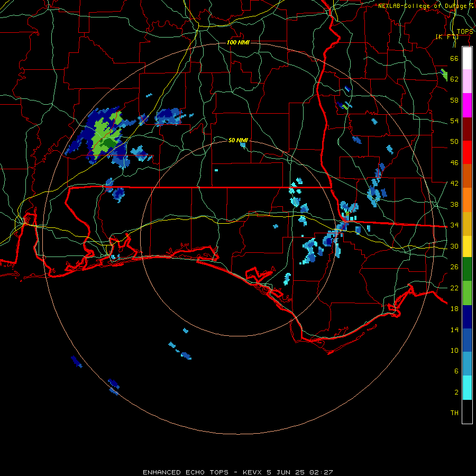Select the magenta legend swatch near 58

pyautogui.click(x=467, y=105)
